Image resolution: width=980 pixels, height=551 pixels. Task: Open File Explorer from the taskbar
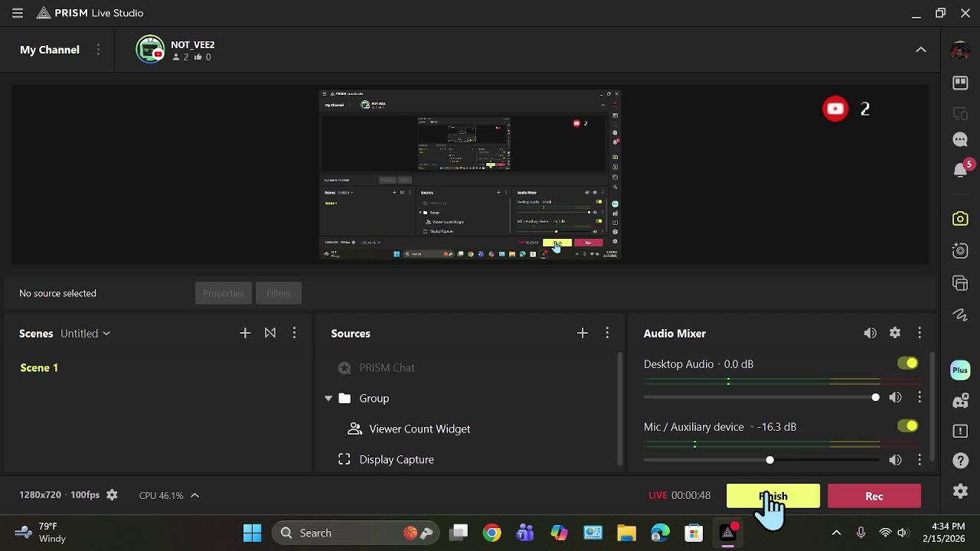click(x=626, y=533)
